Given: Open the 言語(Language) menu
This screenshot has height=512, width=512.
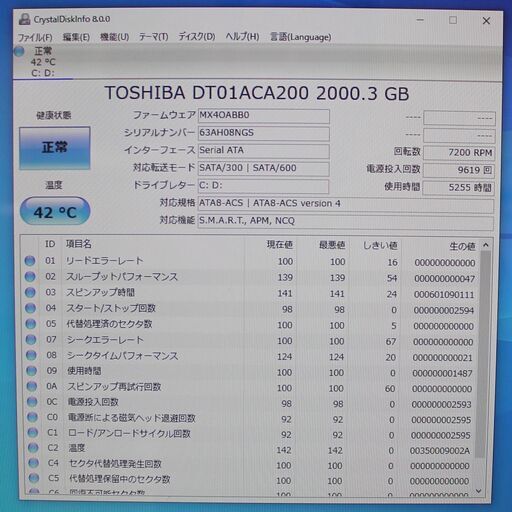Looking at the screenshot, I should coord(301,37).
